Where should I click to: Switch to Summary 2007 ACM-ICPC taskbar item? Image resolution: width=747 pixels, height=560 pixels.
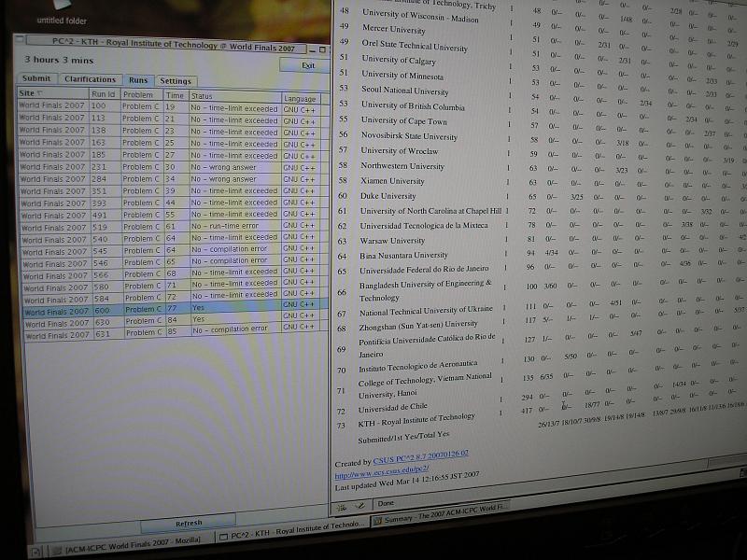(442, 514)
